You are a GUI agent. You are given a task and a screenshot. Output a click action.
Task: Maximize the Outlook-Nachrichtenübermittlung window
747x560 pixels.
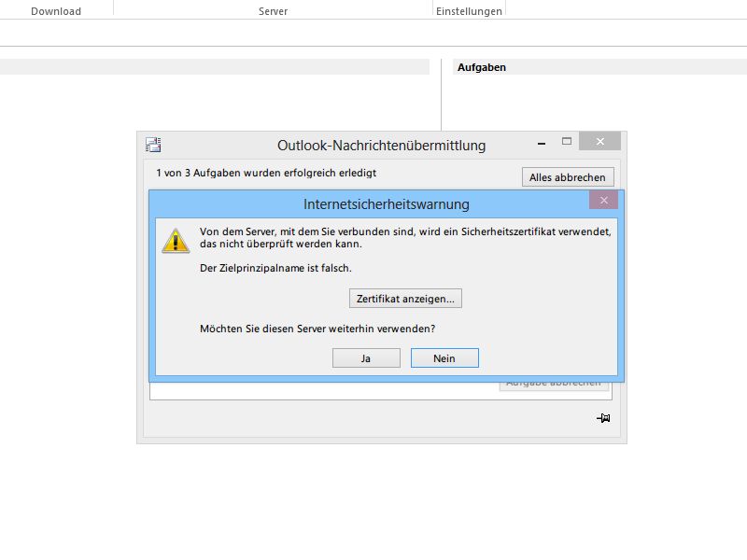(x=567, y=142)
